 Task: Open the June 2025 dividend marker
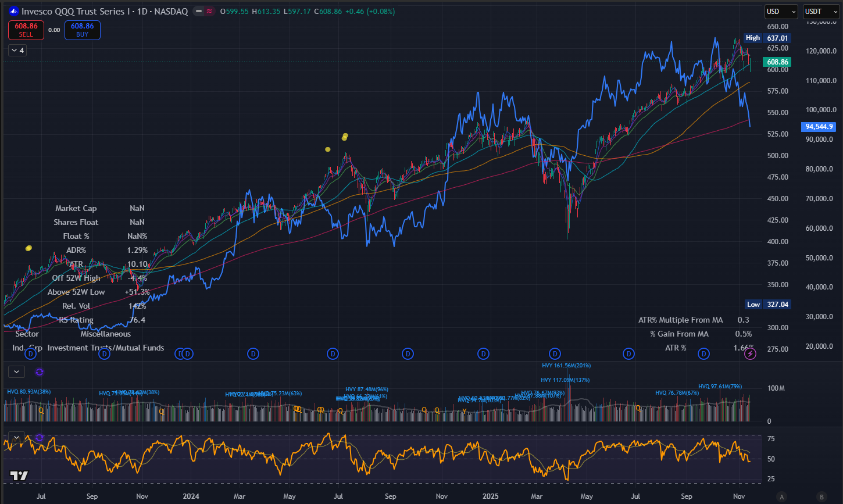628,353
